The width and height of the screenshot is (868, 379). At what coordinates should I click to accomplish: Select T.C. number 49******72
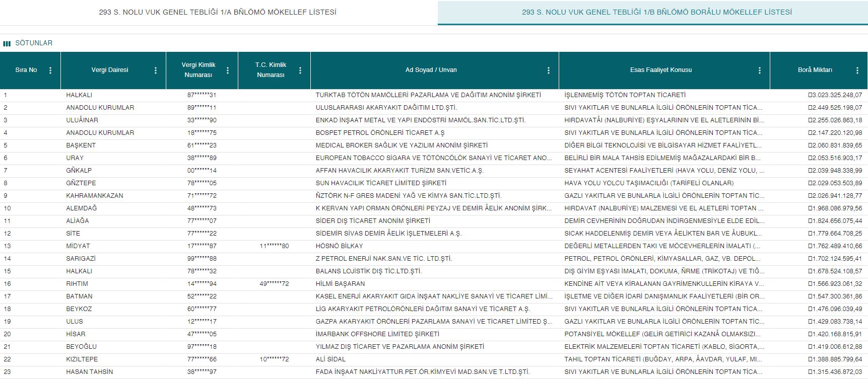[x=275, y=284]
